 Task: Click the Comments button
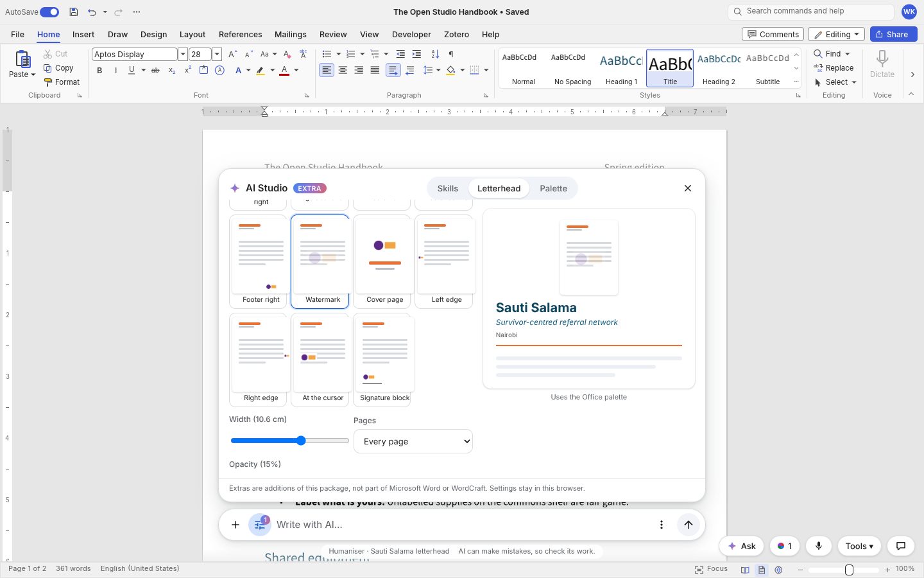[x=773, y=34]
